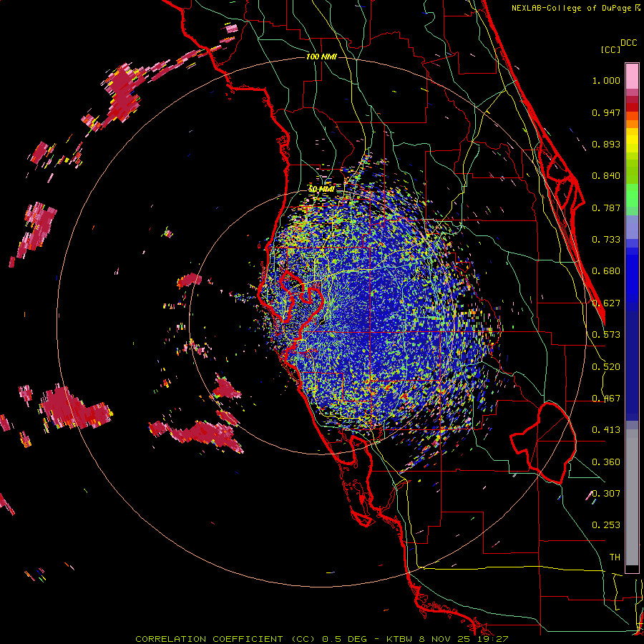Viewport: 644px width, 644px height.
Task: Pick the bright green band on colorbar
Action: pyautogui.click(x=632, y=195)
